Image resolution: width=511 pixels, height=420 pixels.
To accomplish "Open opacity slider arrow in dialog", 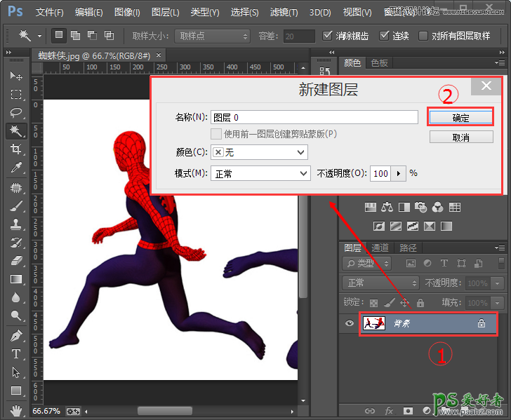I will 398,173.
